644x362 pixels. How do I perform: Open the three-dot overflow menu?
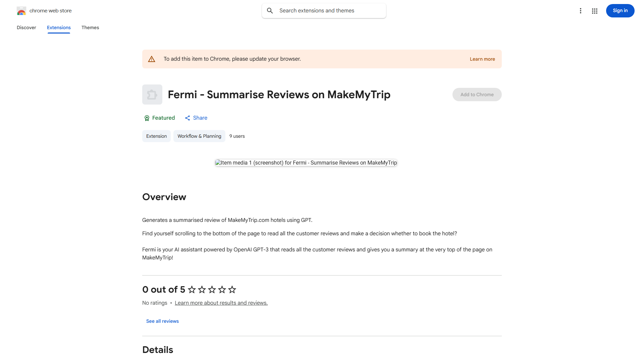[x=581, y=11]
